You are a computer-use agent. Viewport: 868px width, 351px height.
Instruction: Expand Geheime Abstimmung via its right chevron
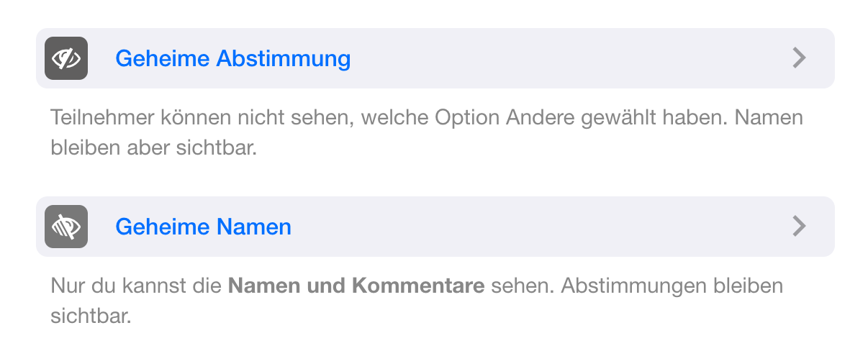(798, 58)
